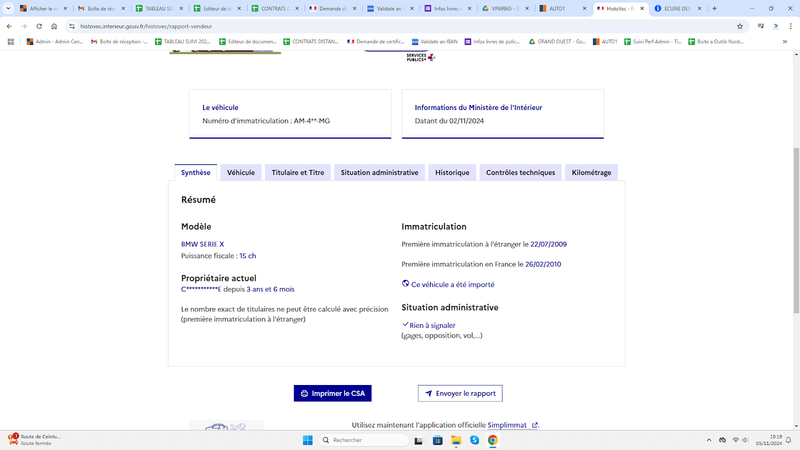Open Microsoft Store from the taskbar
The image size is (800, 450).
437,440
